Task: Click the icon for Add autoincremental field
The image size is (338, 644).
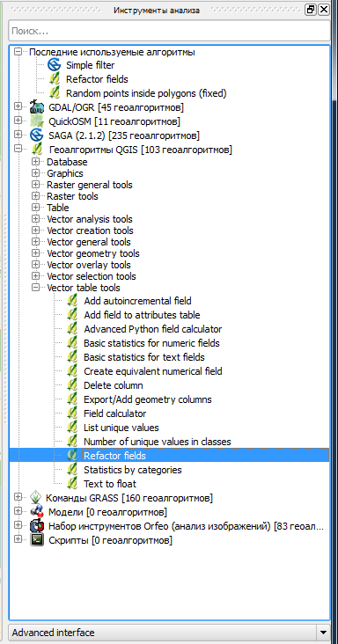Action: (72, 301)
